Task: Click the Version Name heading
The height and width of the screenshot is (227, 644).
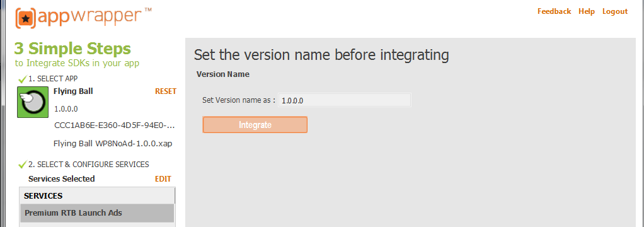Action: pos(223,74)
